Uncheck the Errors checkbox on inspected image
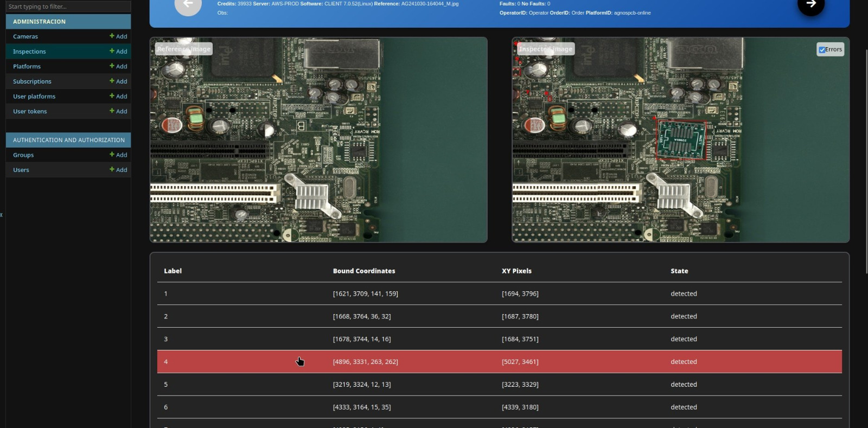This screenshot has height=428, width=868. click(x=822, y=50)
